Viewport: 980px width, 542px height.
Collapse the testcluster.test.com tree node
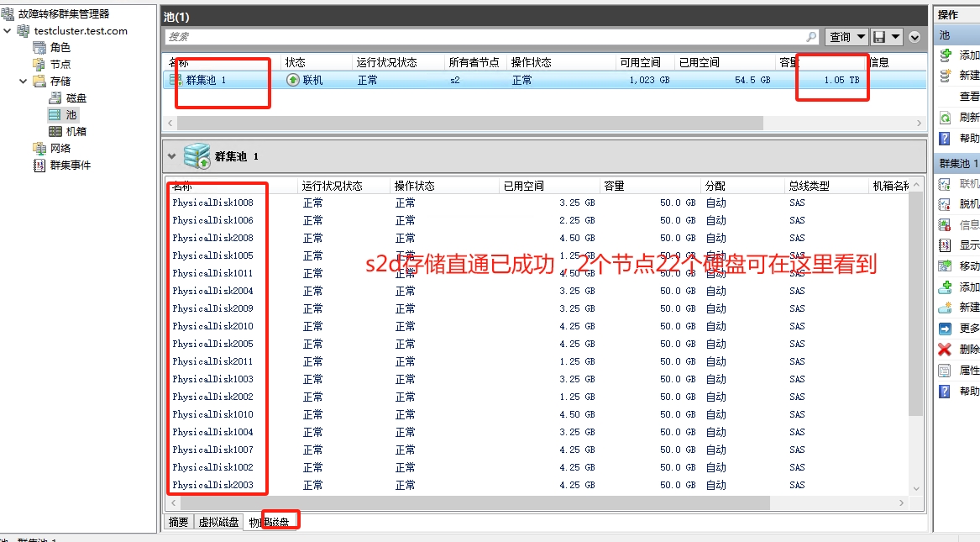(x=8, y=30)
